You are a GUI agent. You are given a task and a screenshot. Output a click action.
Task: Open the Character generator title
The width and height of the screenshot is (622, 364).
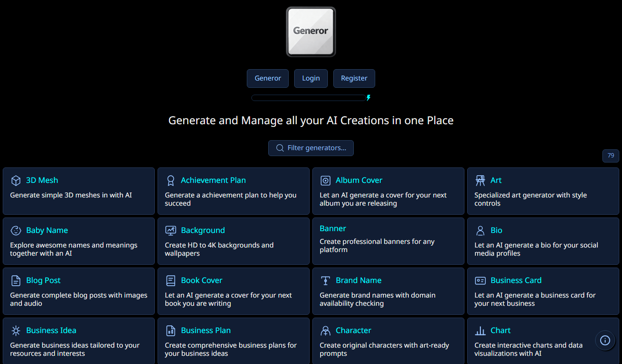point(353,330)
